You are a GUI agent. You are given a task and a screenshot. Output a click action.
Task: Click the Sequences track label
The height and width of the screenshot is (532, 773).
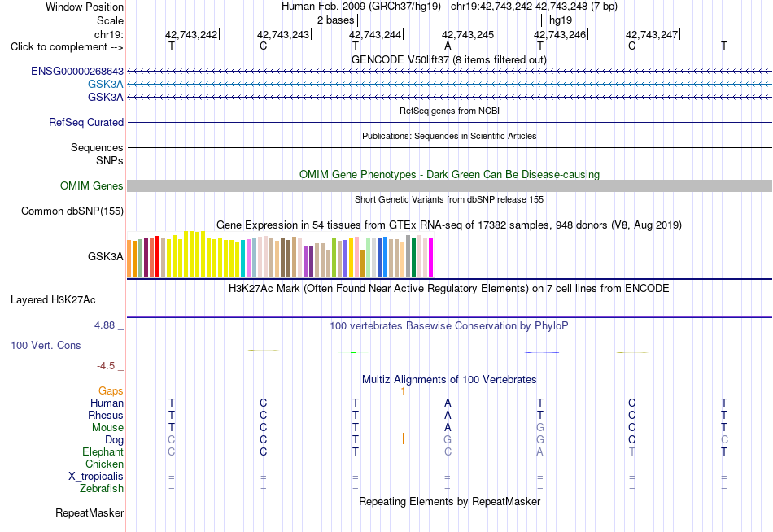click(x=97, y=147)
